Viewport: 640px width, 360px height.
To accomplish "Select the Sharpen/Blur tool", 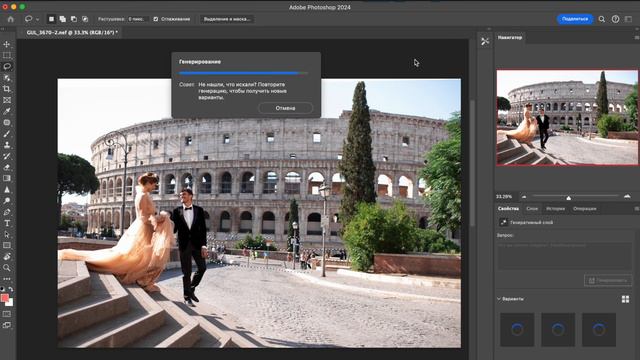I will tap(7, 189).
